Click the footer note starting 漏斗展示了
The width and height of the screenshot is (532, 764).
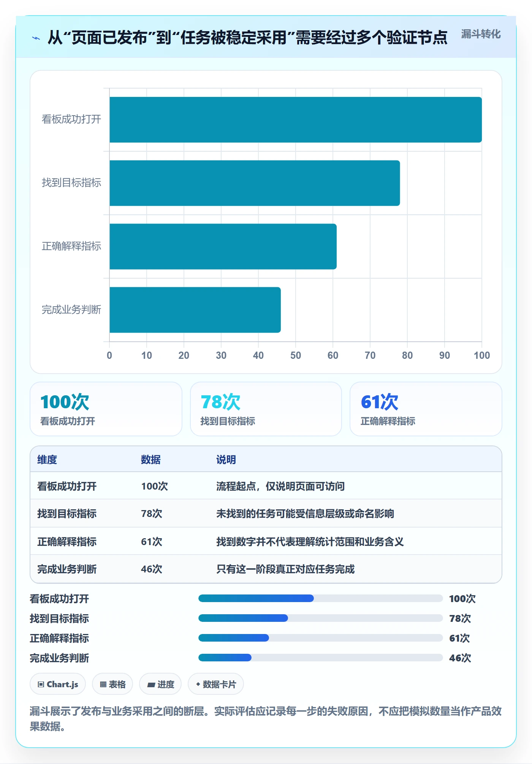(x=266, y=719)
